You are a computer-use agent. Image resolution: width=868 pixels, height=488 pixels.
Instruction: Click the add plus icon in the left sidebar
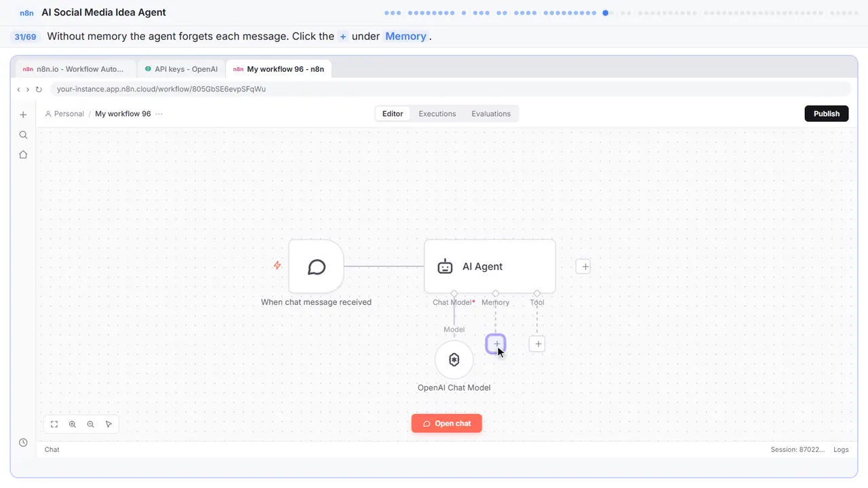pos(23,115)
